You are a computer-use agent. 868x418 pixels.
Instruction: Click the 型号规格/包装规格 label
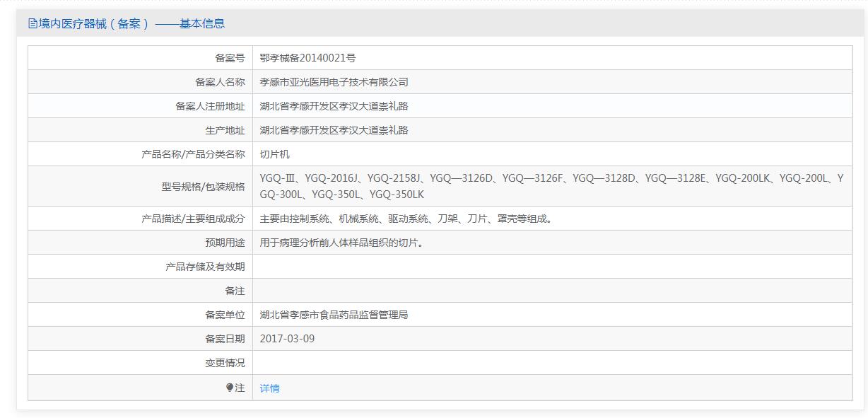click(203, 187)
